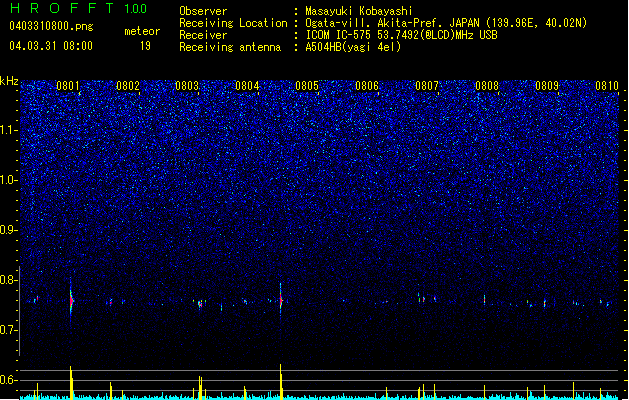Click the 0805 time marker
629x400 pixels.
click(307, 86)
